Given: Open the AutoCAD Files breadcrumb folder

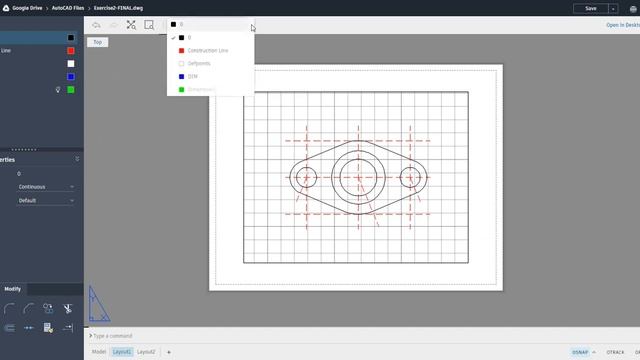Looking at the screenshot, I should tap(68, 8).
